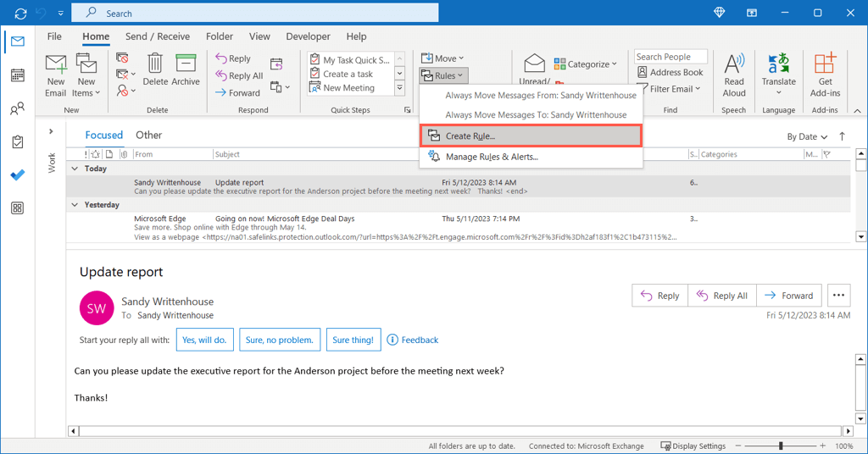Image resolution: width=868 pixels, height=454 pixels.
Task: Click the ribbon display options icon
Action: point(752,13)
